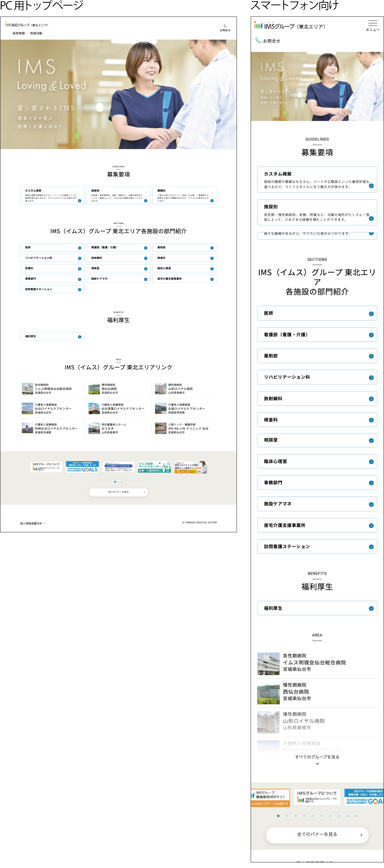Open イムス明理会仙台総合病院 thumbnail in mobile list
384x868 pixels.
268,663
